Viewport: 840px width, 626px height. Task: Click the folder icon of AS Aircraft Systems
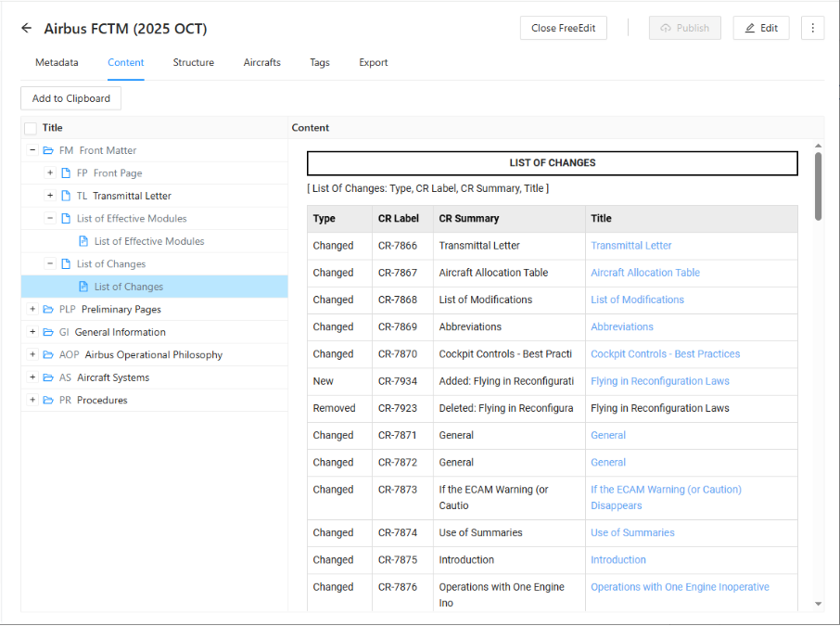[x=48, y=377]
